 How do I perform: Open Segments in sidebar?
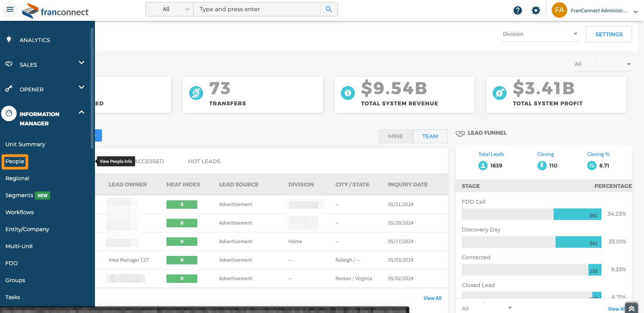[x=19, y=195]
